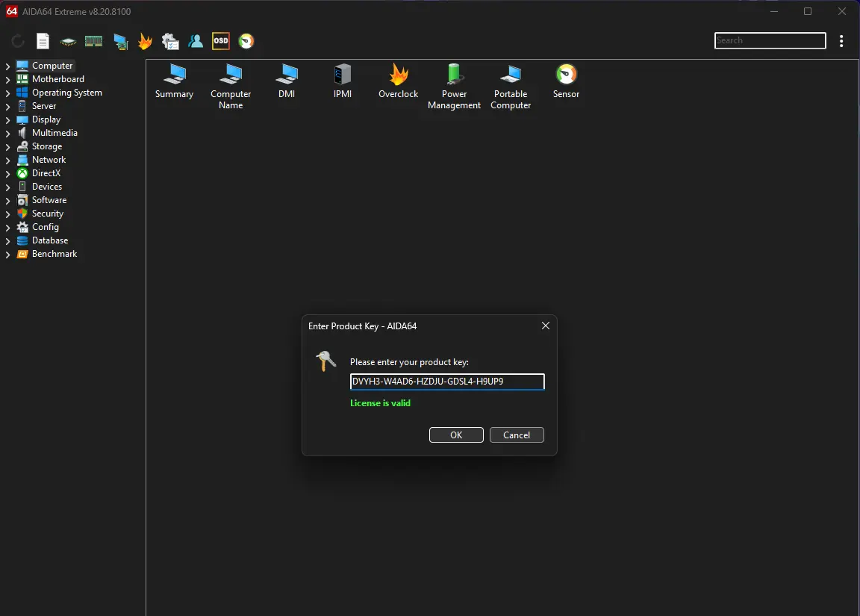Open the Summary icon in content pane
This screenshot has width=860, height=616.
pos(175,81)
